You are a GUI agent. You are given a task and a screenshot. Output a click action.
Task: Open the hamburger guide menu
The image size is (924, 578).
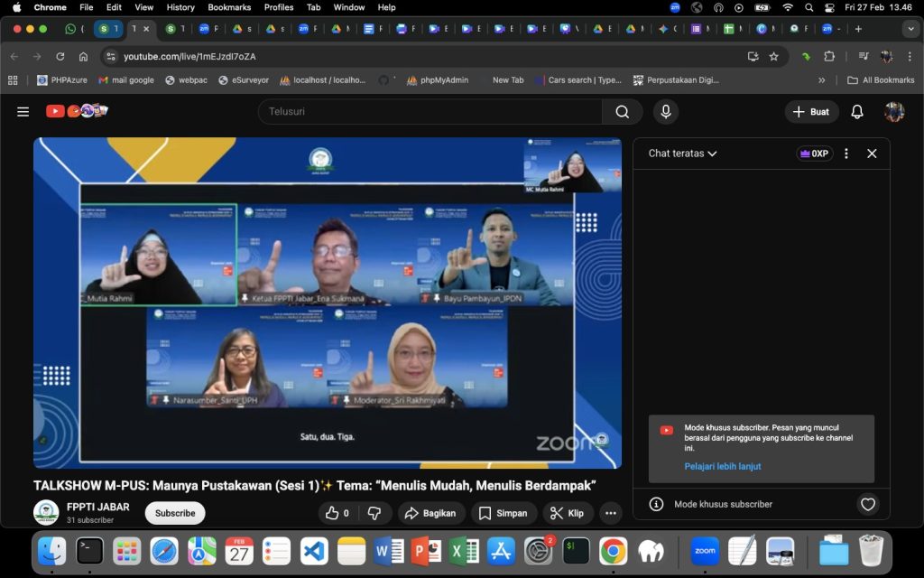[x=23, y=112]
